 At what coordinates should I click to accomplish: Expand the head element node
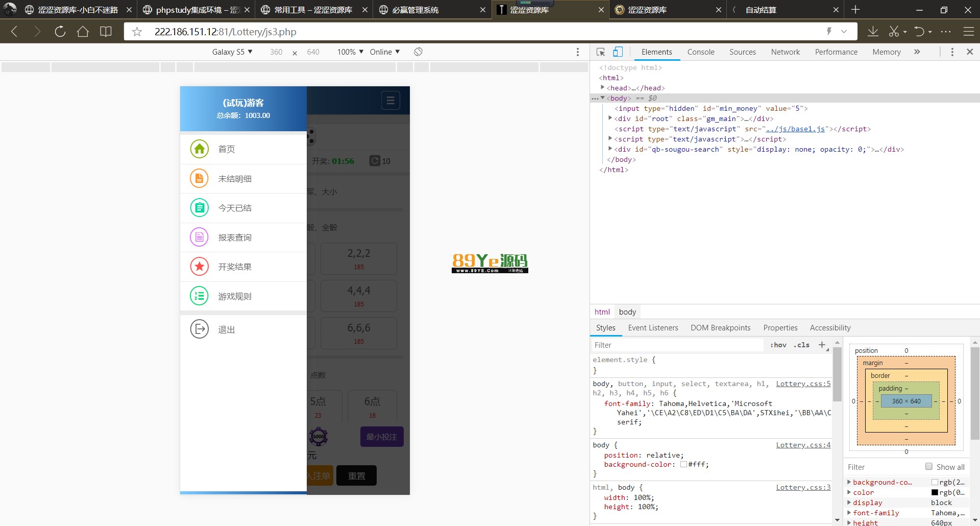(603, 87)
